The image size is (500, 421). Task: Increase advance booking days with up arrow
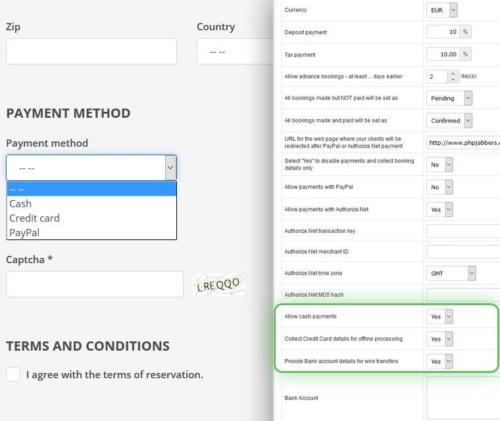453,73
